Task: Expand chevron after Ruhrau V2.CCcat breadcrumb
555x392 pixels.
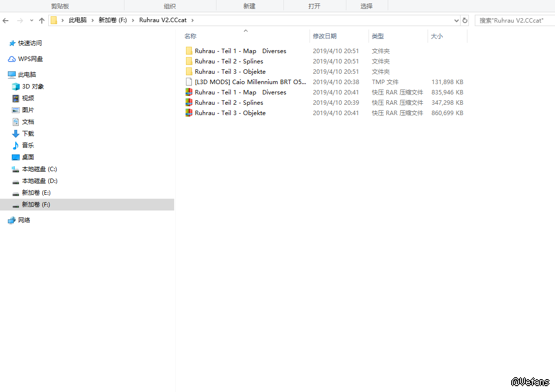Action: (192, 20)
